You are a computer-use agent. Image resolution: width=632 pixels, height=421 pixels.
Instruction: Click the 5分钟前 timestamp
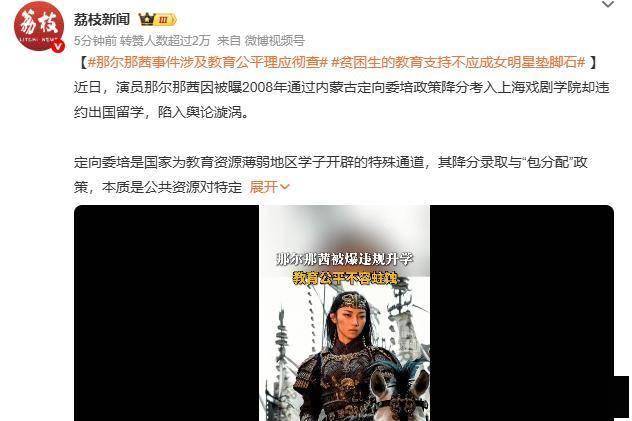tap(95, 41)
